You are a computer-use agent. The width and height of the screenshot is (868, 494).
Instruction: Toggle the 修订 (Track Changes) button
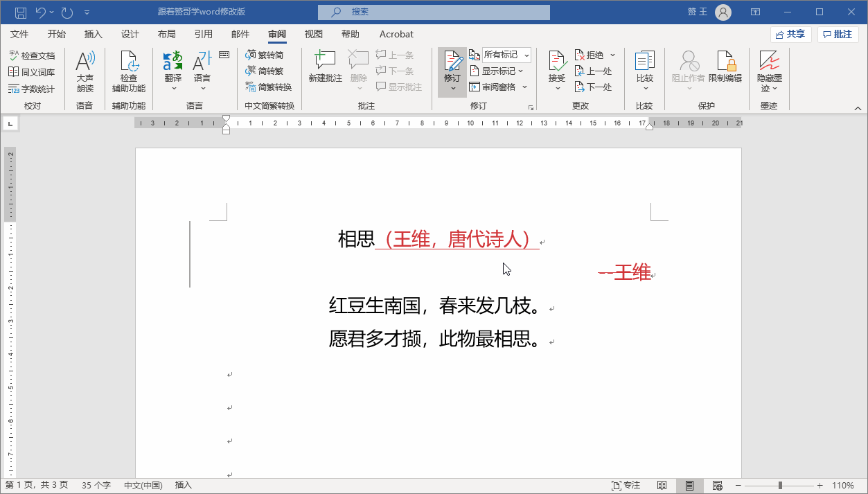coord(452,69)
